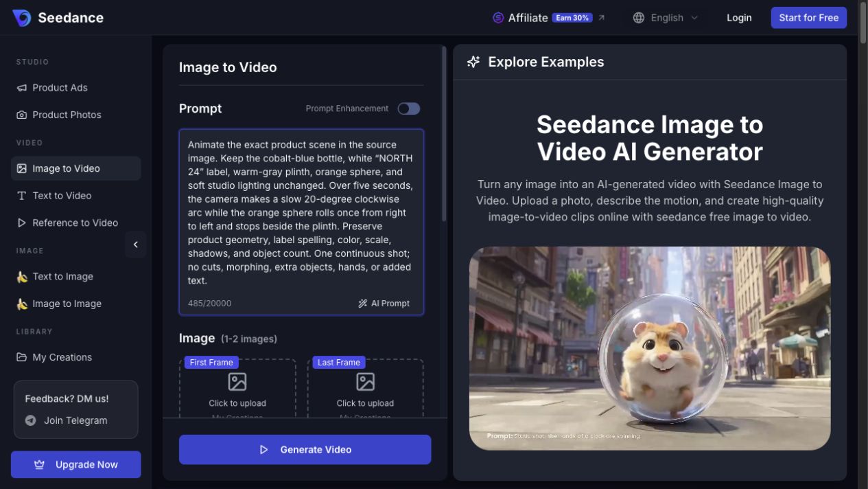Click the play icon on Generate Video
868x489 pixels.
(x=263, y=450)
